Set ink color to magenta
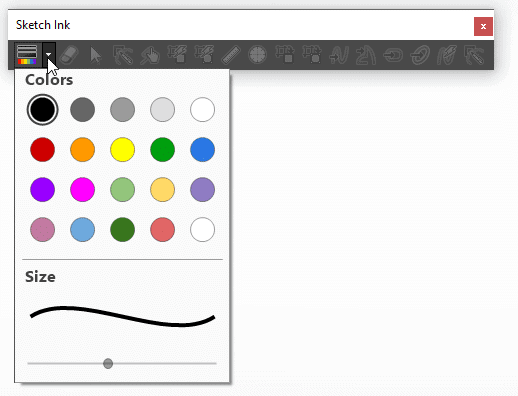Viewport: 518px width, 396px height. (82, 190)
